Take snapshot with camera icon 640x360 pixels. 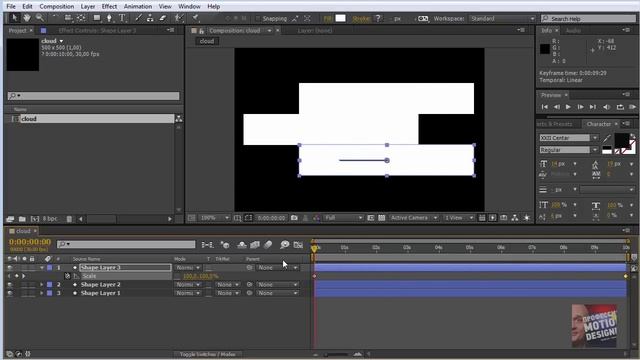[294, 218]
